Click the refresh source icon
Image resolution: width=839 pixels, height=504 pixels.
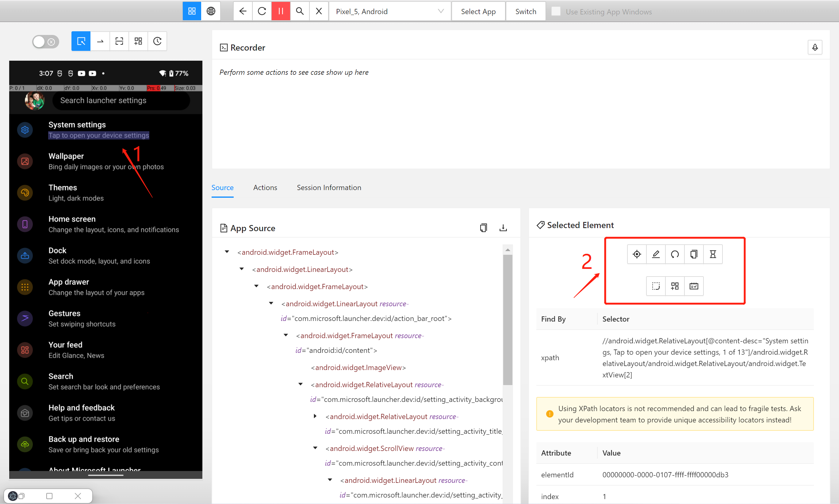coord(262,11)
